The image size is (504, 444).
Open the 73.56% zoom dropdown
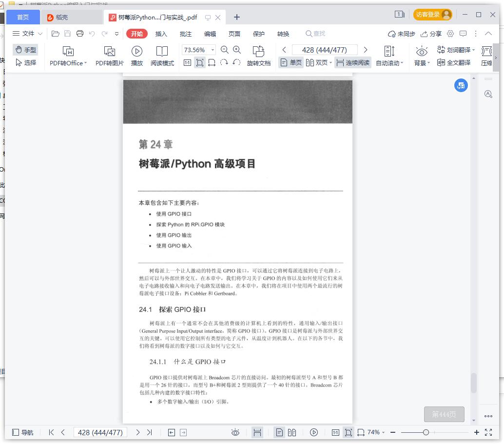[x=213, y=50]
